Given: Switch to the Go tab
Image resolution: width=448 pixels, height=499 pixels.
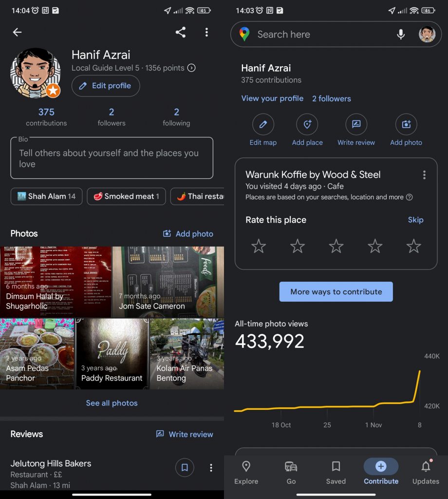Looking at the screenshot, I should click(x=291, y=473).
